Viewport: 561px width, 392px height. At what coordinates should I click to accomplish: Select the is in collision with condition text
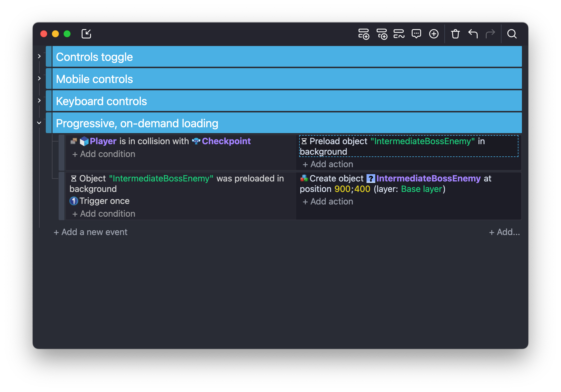click(x=154, y=141)
